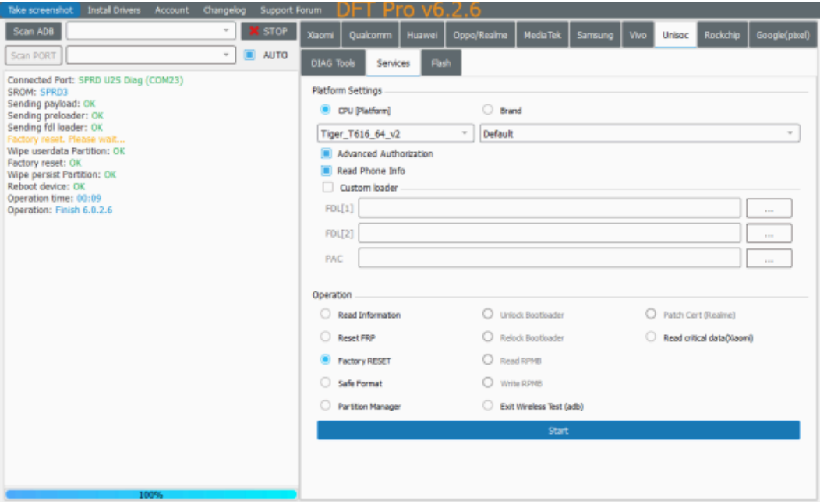Open the Services sub-tab

pyautogui.click(x=394, y=63)
